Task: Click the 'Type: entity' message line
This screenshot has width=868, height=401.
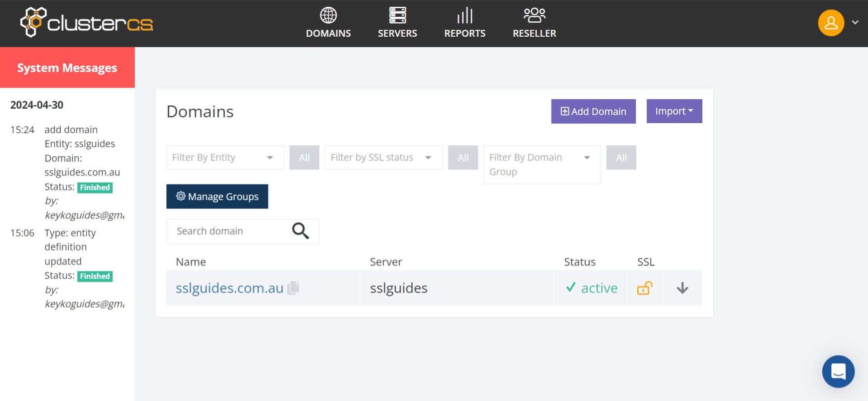Action: (70, 233)
